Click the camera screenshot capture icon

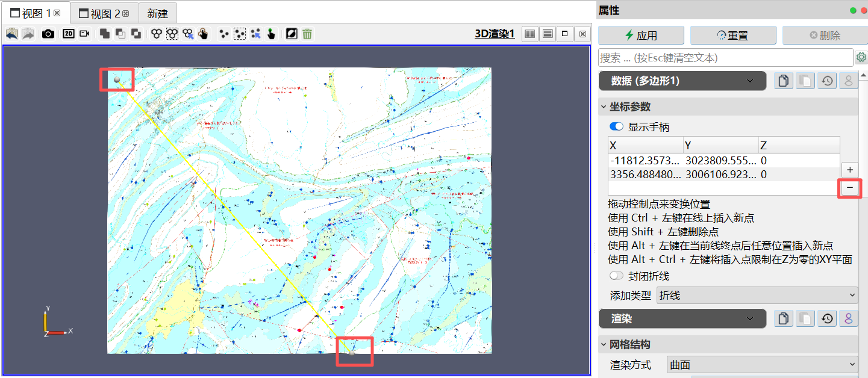click(48, 34)
